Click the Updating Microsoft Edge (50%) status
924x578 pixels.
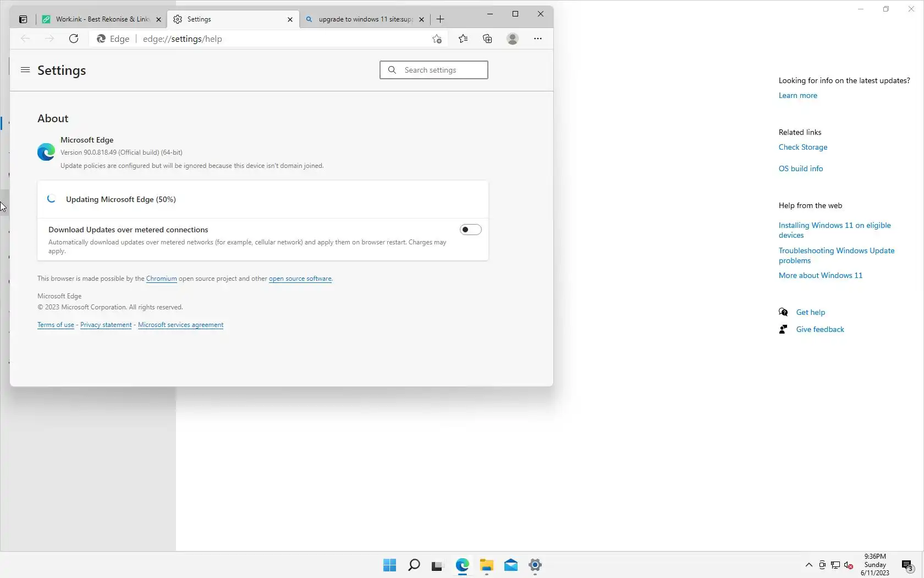tap(121, 199)
